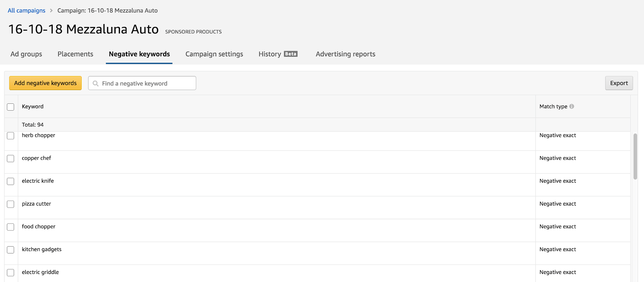Click the Beta badge next to History
This screenshot has height=282, width=644.
pyautogui.click(x=291, y=54)
